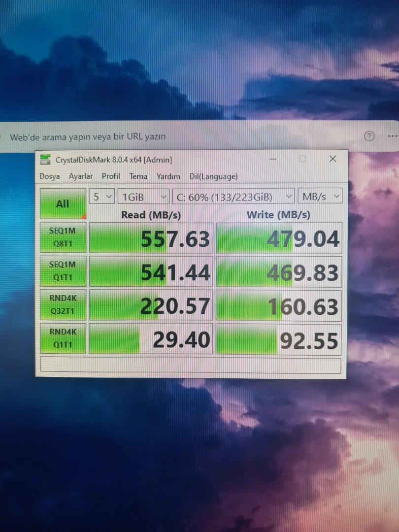Select the 541.44 read result
The width and height of the screenshot is (399, 532).
click(x=151, y=271)
